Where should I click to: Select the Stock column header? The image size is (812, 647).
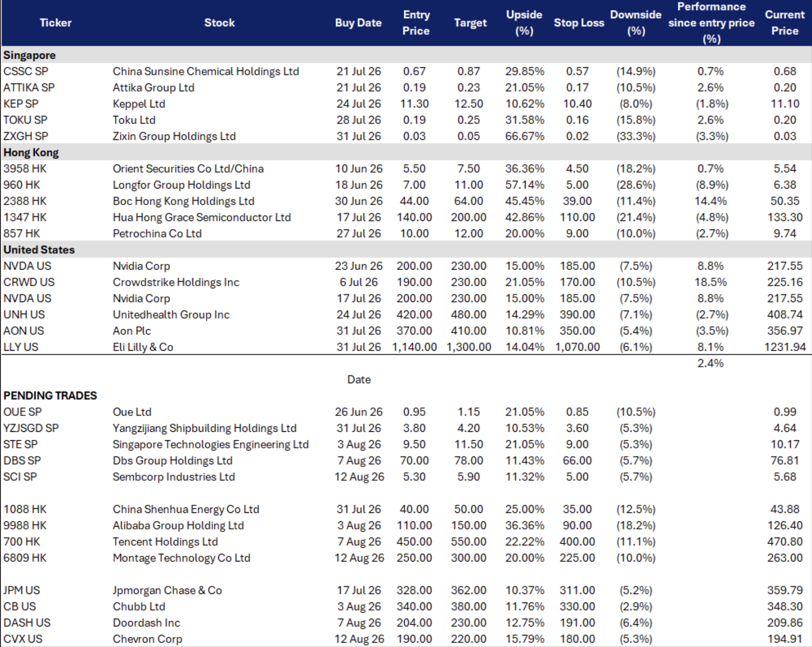[x=219, y=23]
